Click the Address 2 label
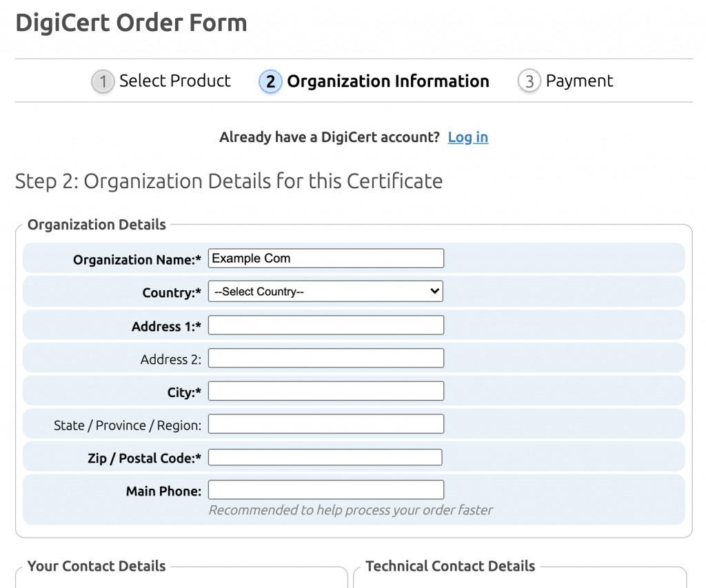Screen dimensions: 706x588 (x=171, y=359)
